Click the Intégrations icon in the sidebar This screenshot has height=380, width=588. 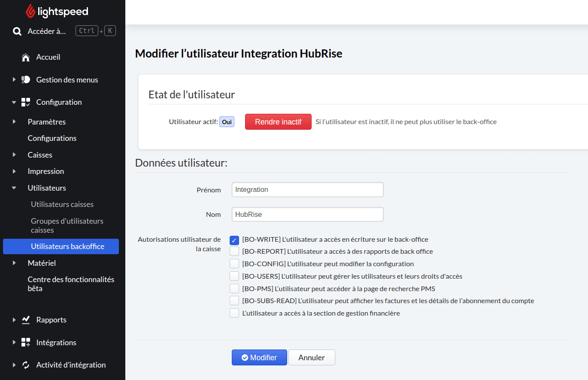point(25,342)
